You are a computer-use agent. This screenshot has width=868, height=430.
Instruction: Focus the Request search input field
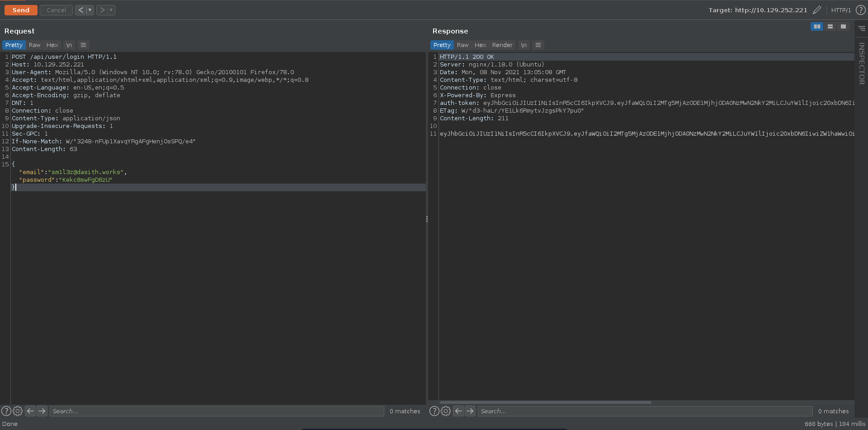(x=217, y=411)
